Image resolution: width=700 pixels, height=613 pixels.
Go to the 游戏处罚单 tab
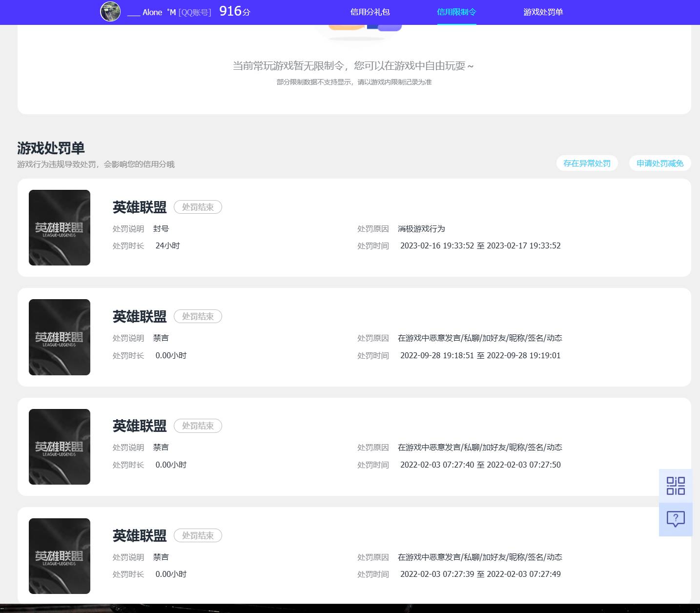[x=543, y=12]
